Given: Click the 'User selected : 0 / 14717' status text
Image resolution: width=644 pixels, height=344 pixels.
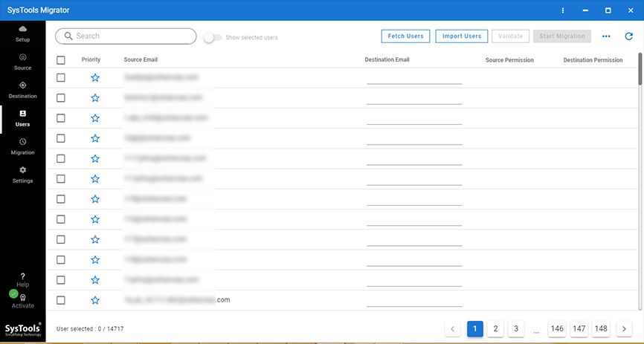Looking at the screenshot, I should [90, 329].
